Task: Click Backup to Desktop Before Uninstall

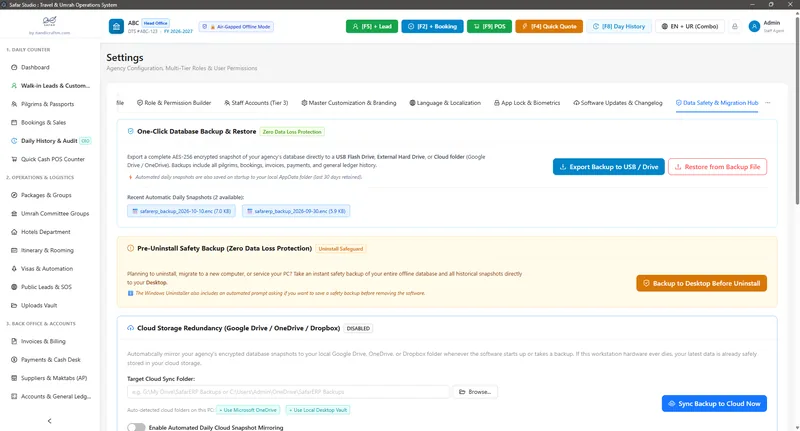Action: point(702,283)
